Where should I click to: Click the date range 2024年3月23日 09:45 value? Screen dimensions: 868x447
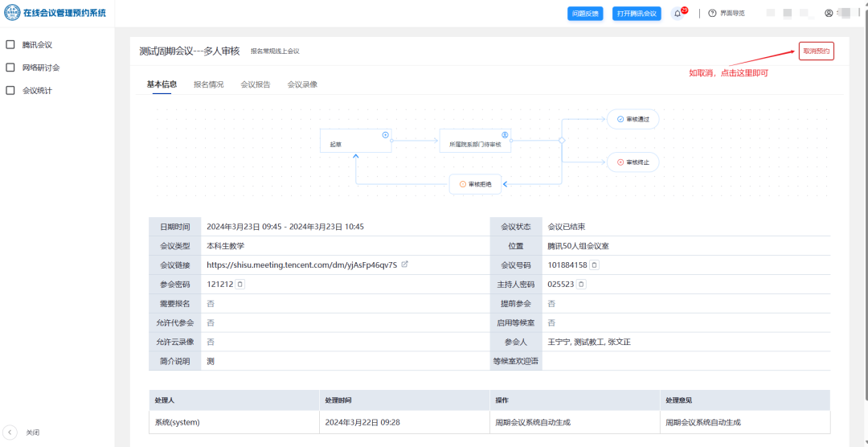(285, 227)
